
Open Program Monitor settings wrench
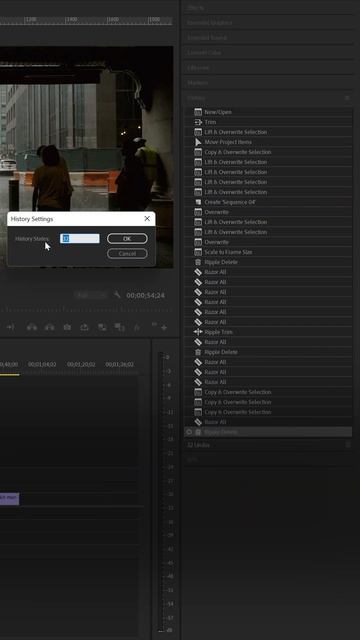tap(117, 295)
